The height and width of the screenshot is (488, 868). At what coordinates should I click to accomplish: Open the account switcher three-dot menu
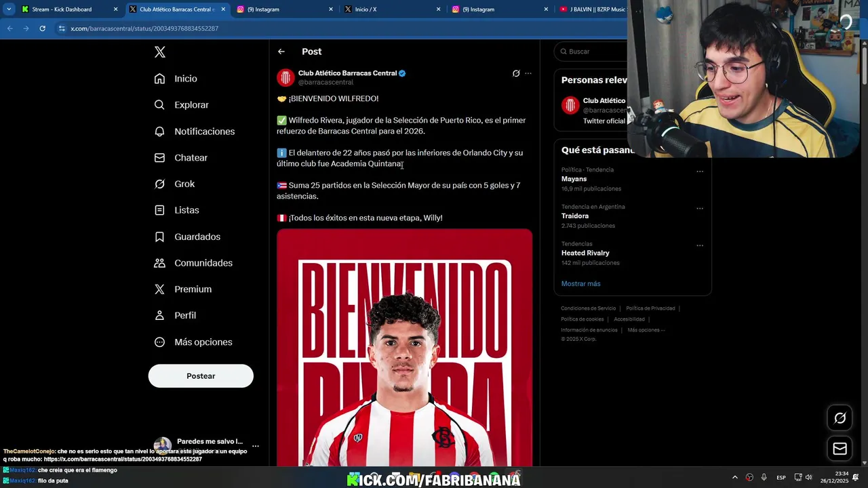[256, 446]
